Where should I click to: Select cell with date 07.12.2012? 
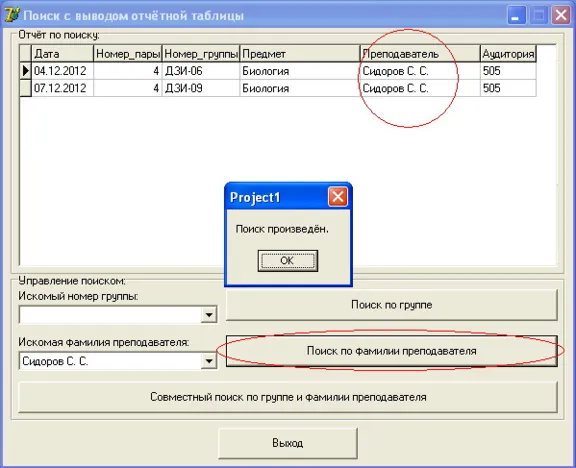[x=62, y=88]
